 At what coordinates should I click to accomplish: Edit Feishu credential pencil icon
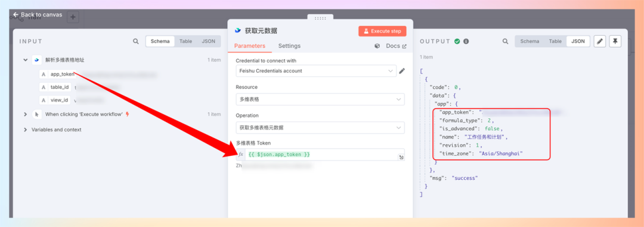click(x=402, y=70)
